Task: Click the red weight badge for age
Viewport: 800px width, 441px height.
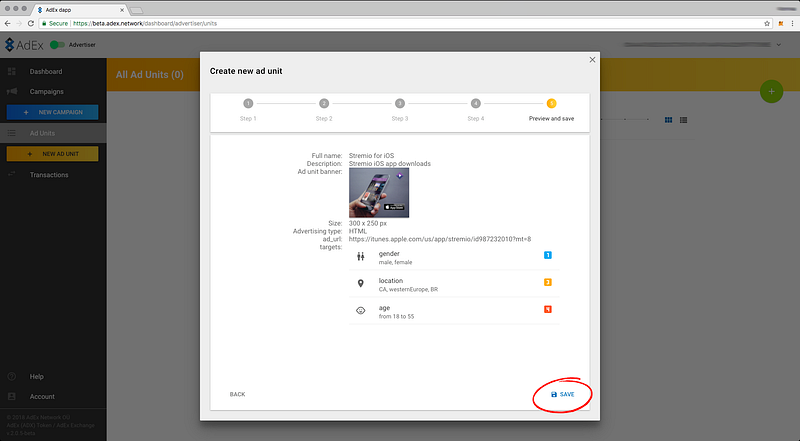Action: point(548,309)
